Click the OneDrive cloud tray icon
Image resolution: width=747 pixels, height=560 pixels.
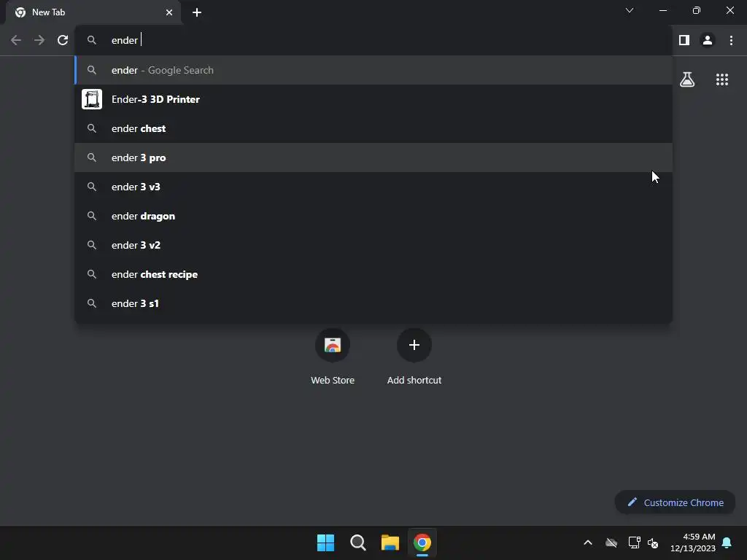click(611, 542)
